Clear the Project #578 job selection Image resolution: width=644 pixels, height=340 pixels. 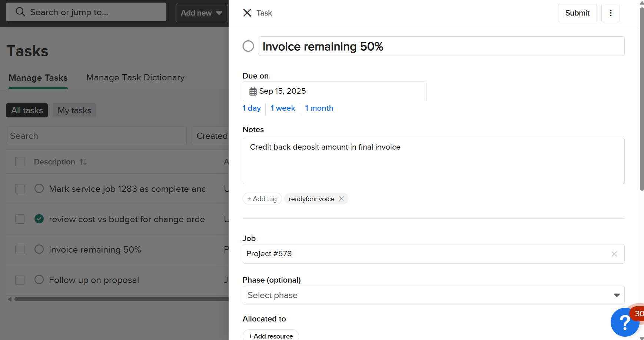point(614,254)
